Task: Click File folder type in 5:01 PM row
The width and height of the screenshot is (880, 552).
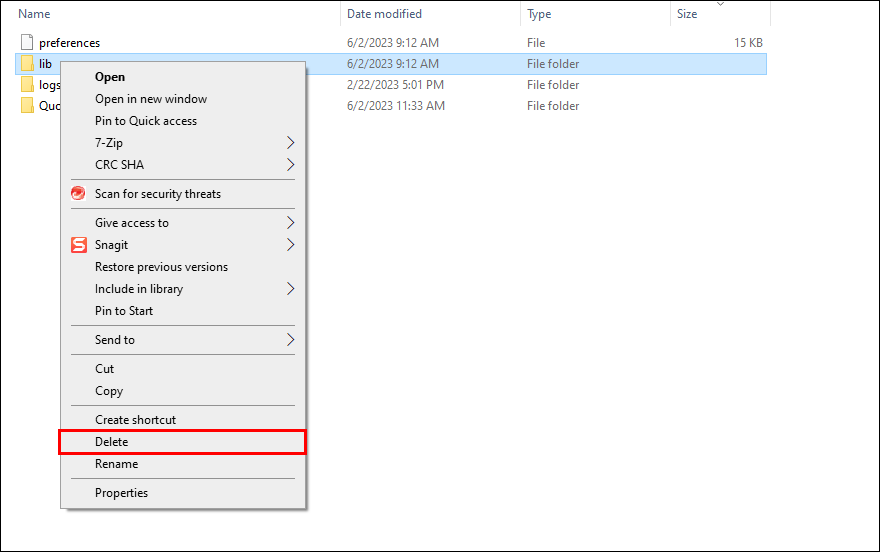Action: point(553,85)
